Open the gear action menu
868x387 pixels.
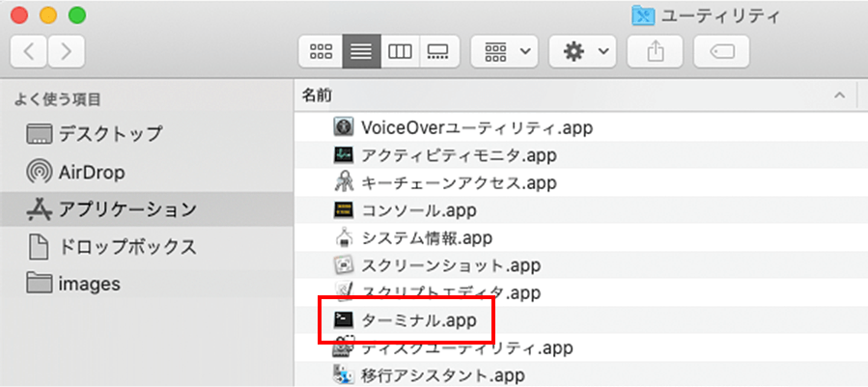(x=582, y=51)
